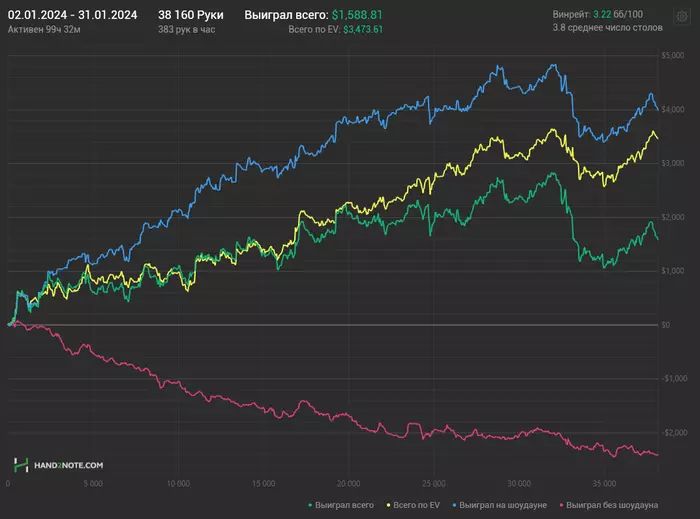Click pink dot beside 'Выиграл без шоудауна'

565,505
